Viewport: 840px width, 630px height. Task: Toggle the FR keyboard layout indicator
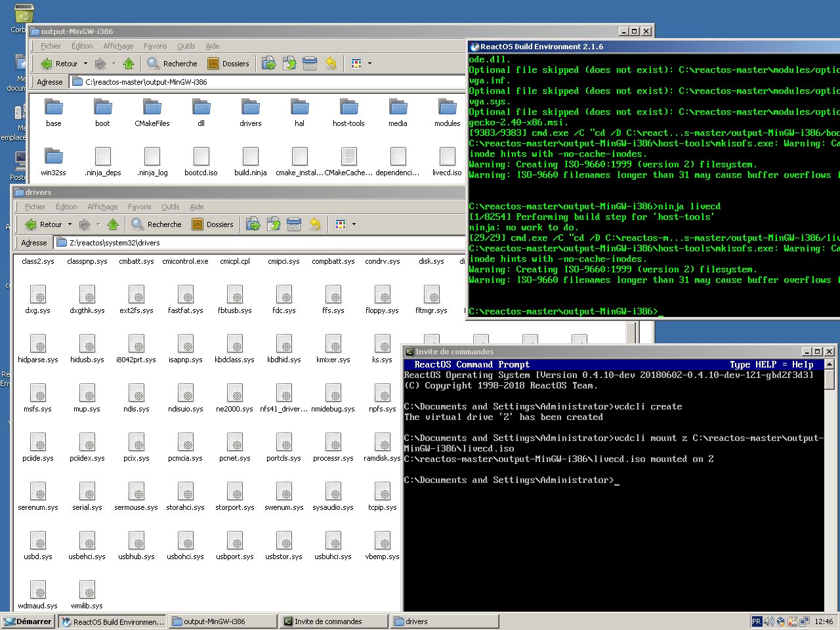pos(757,621)
